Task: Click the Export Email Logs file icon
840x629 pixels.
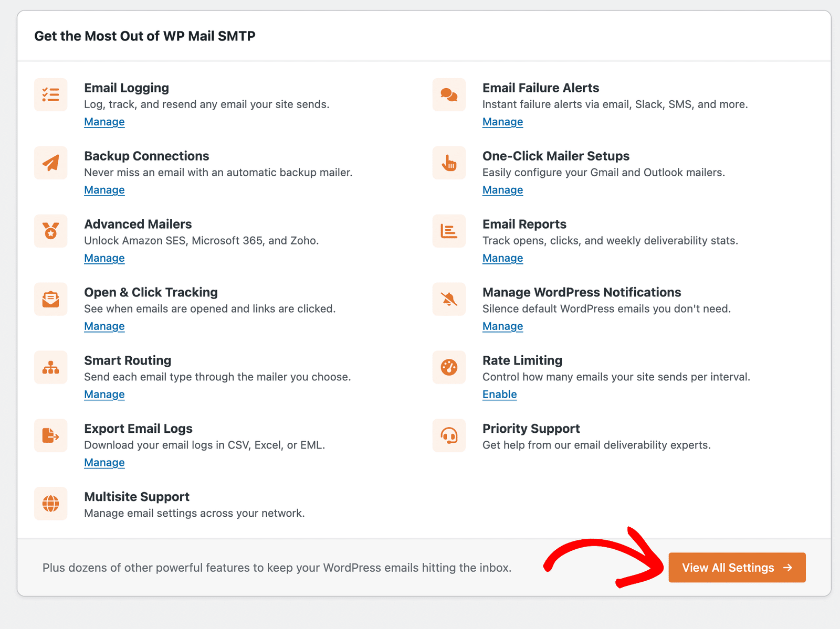Action: [x=51, y=435]
